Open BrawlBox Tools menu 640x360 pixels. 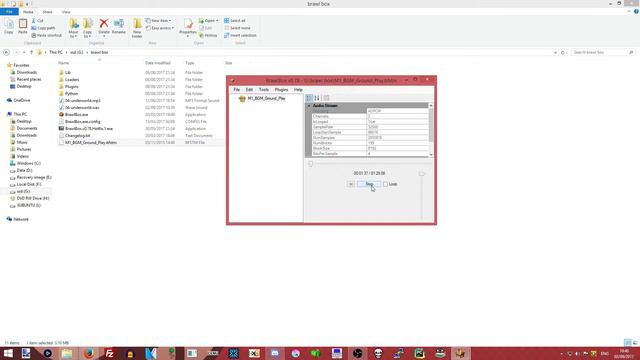(x=264, y=89)
